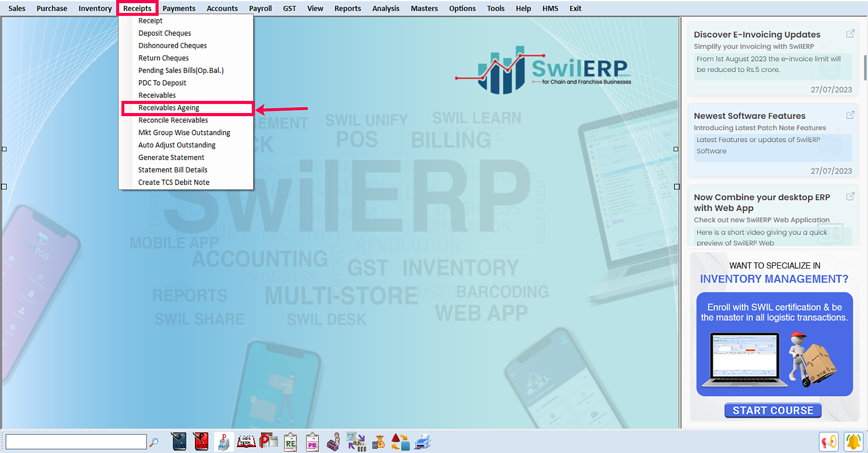Click the bank transfer arrows icon

(356, 442)
